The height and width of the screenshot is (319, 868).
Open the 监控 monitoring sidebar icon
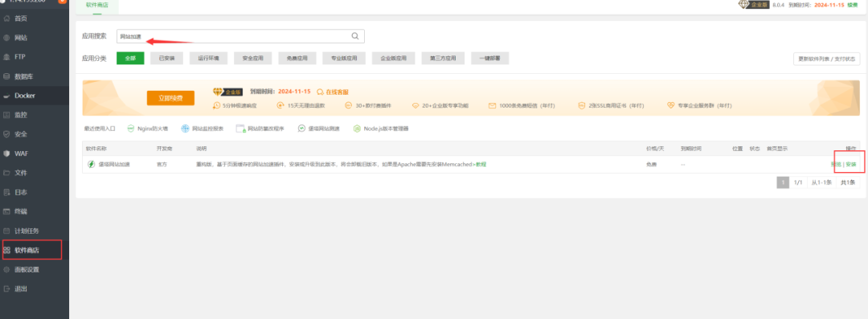pyautogui.click(x=6, y=115)
